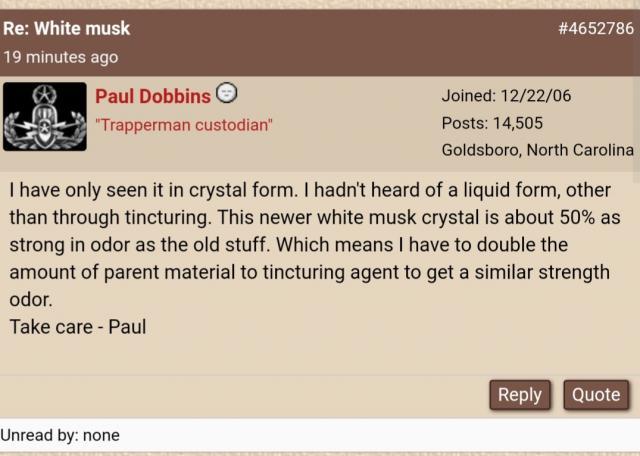Click the Goldsboro, North Carolina location text
Screen dimensions: 640x456
[537, 150]
